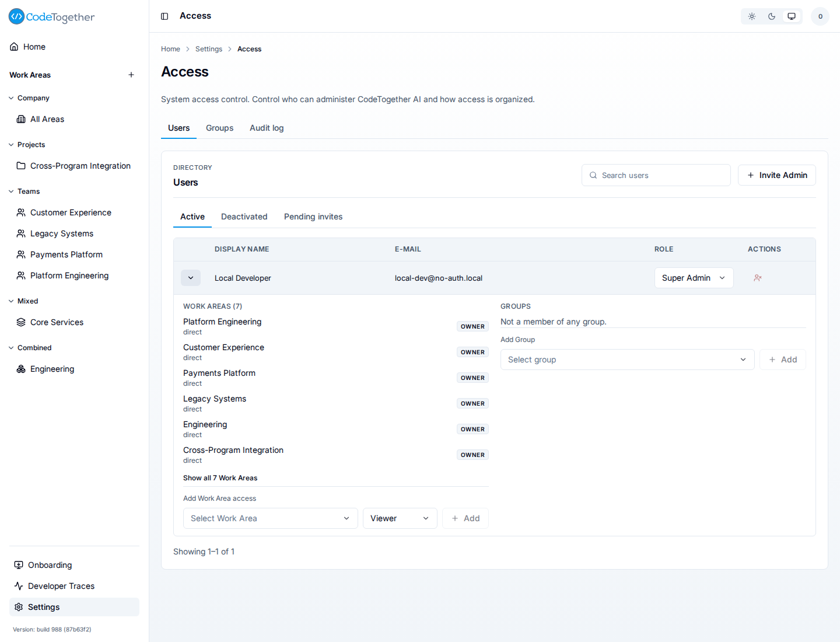Image resolution: width=840 pixels, height=642 pixels.
Task: Open the Select group dropdown
Action: [627, 360]
